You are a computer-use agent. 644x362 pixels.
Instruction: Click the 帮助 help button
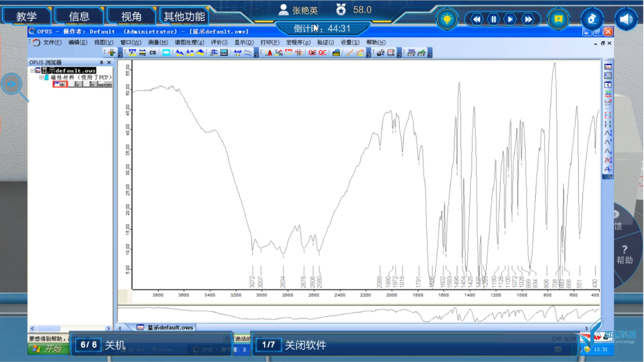[625, 255]
